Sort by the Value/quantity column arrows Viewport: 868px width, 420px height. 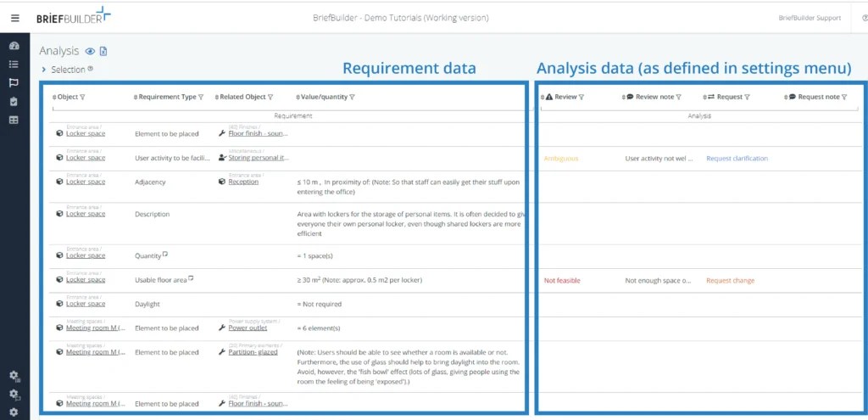(x=298, y=97)
